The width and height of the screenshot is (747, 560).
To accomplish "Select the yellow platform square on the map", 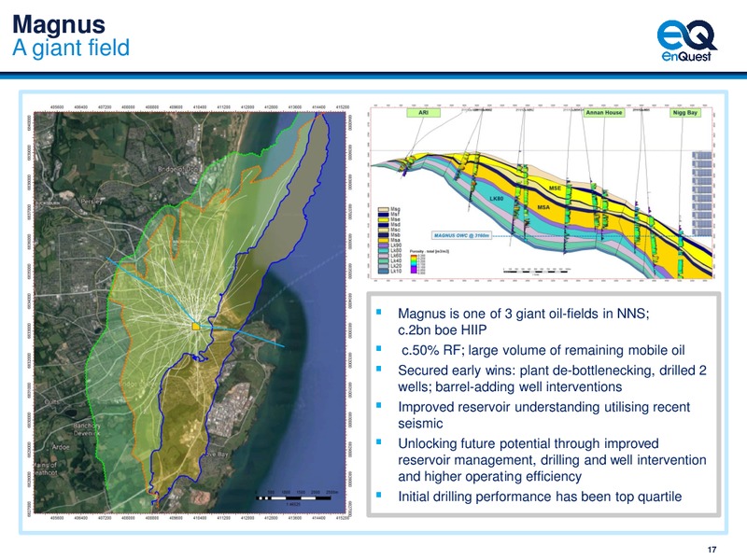I will [195, 326].
